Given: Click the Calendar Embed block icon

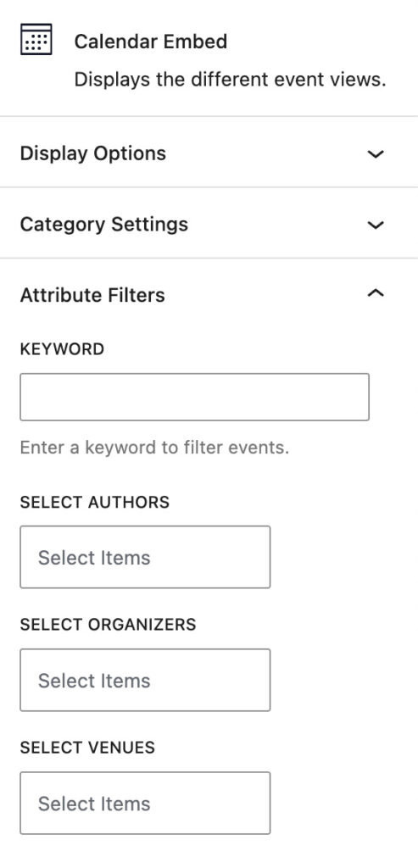Looking at the screenshot, I should [36, 39].
